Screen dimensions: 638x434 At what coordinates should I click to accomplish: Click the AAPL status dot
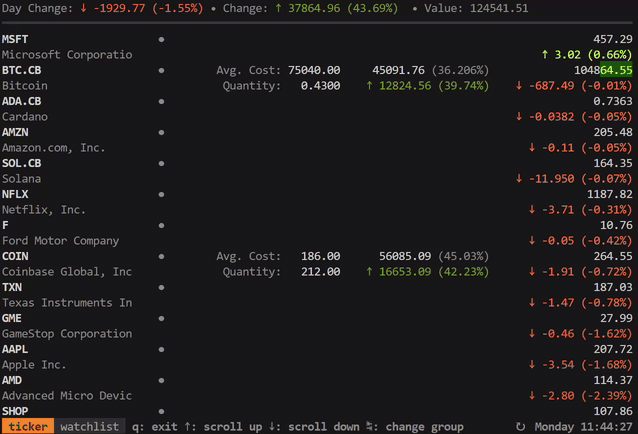pyautogui.click(x=162, y=349)
